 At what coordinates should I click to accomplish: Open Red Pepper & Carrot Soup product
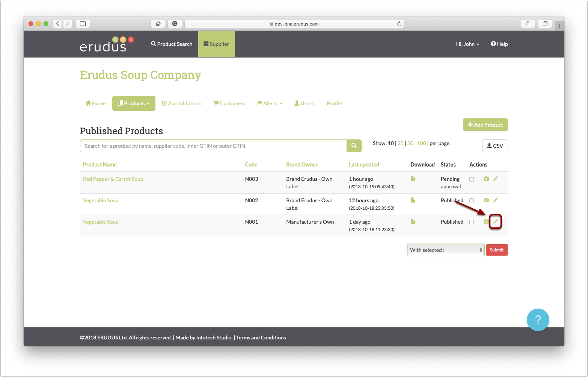[x=113, y=179]
